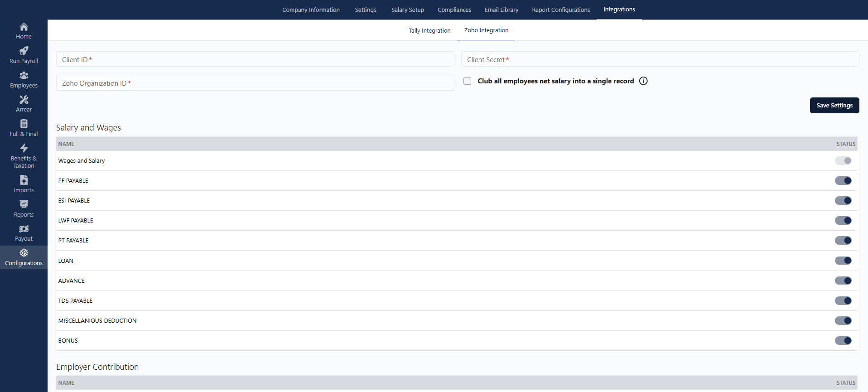Select the Arrear tools icon
Image resolution: width=868 pixels, height=392 pixels.
coord(24,99)
